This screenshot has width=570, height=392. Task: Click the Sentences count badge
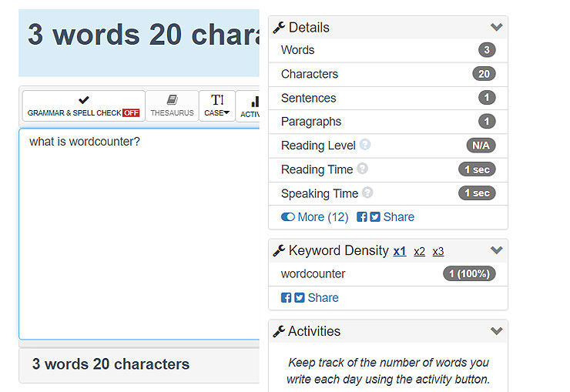point(487,97)
